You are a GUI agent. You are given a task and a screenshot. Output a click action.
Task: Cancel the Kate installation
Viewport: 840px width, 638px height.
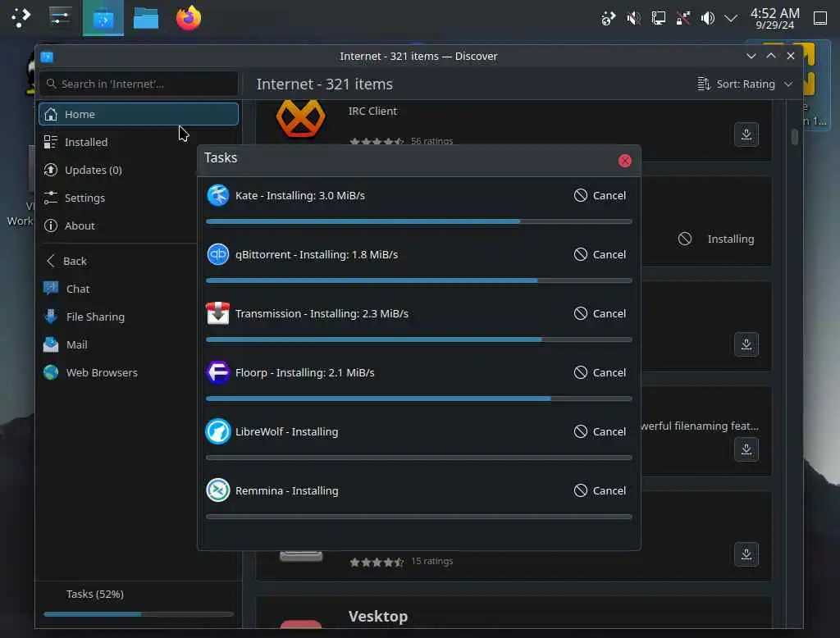pyautogui.click(x=600, y=195)
